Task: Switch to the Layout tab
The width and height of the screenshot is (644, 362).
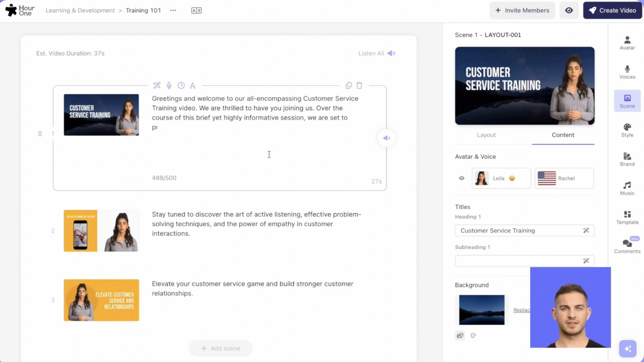Action: pos(486,135)
